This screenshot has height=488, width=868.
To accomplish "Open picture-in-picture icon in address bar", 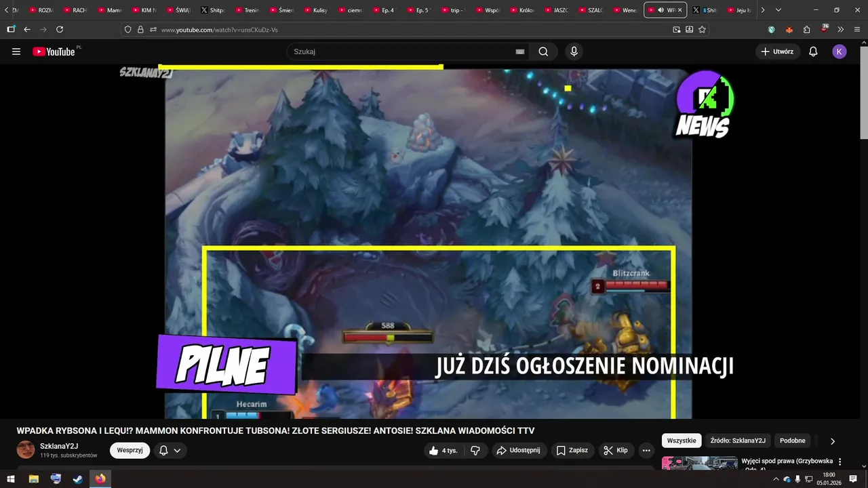I will (x=676, y=30).
